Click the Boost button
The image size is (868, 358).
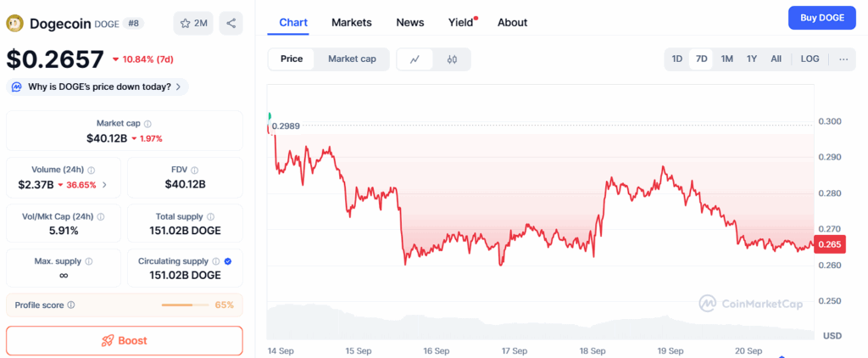pyautogui.click(x=125, y=340)
